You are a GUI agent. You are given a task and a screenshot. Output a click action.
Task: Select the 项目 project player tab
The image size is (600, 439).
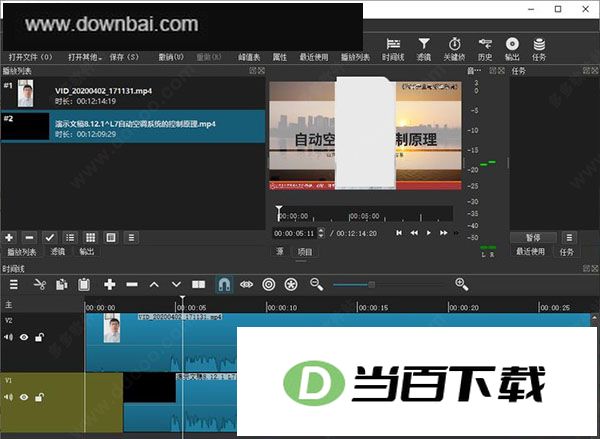coord(305,252)
